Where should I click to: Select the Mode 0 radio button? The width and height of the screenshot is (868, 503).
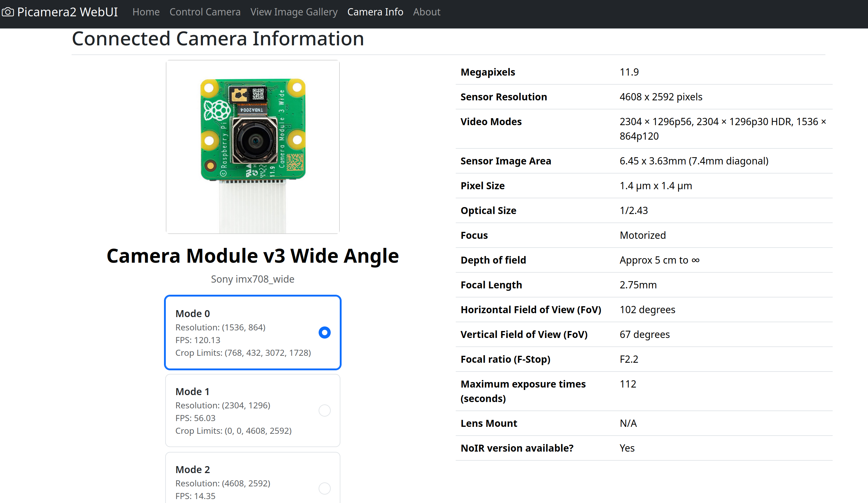[324, 332]
